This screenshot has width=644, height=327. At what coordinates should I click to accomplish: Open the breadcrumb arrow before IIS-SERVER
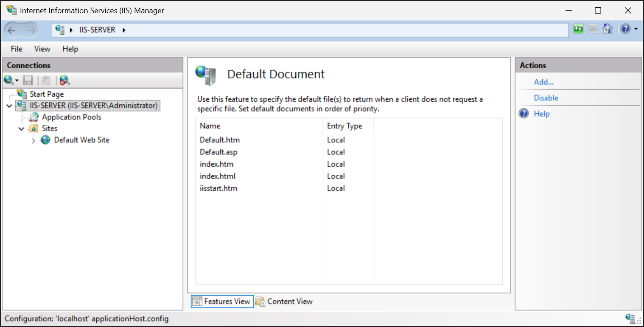[x=71, y=30]
